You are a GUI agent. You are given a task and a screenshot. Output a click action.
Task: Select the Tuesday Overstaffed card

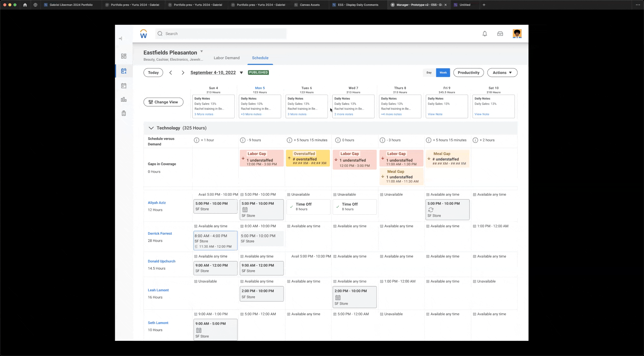coord(308,158)
